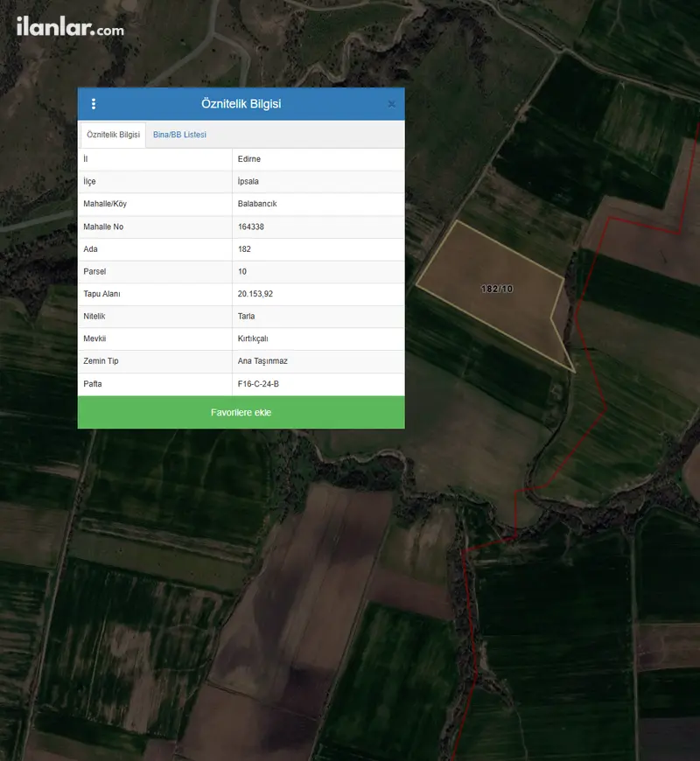Click the value Edirne in İl row
This screenshot has width=700, height=761.
249,159
